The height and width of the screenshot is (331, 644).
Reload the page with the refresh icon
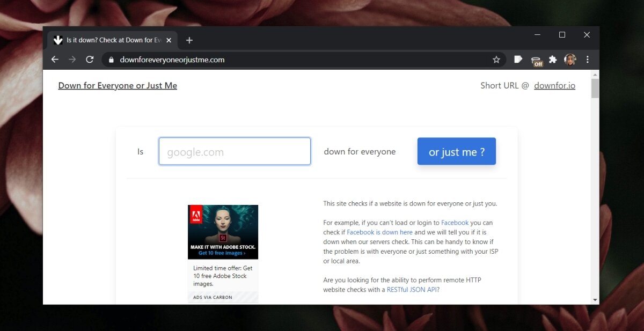tap(90, 60)
